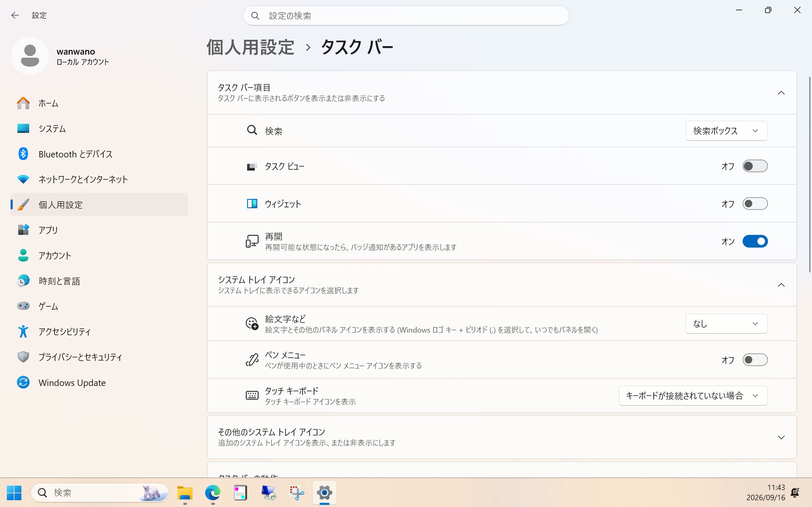This screenshot has height=507, width=812.
Task: Select アクセシビリティ in the sidebar
Action: click(99, 332)
